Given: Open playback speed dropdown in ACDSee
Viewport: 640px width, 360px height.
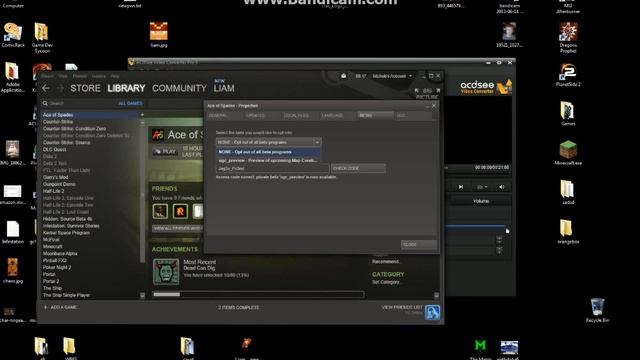Looking at the screenshot, I should pos(482,187).
